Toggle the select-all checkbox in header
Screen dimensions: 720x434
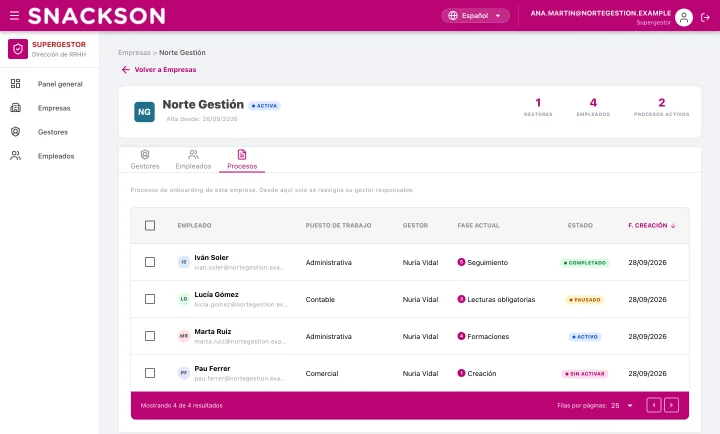point(150,225)
